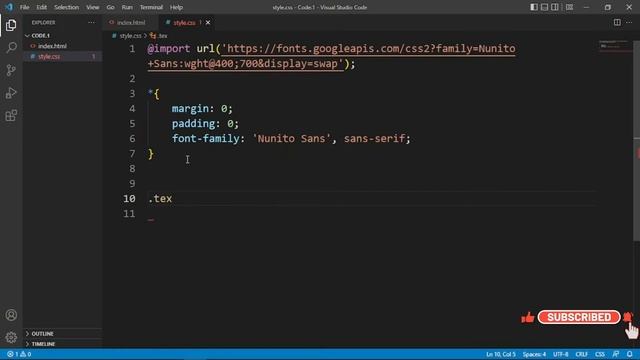
Task: Toggle the secondary side bar layout icon
Action: tap(555, 7)
